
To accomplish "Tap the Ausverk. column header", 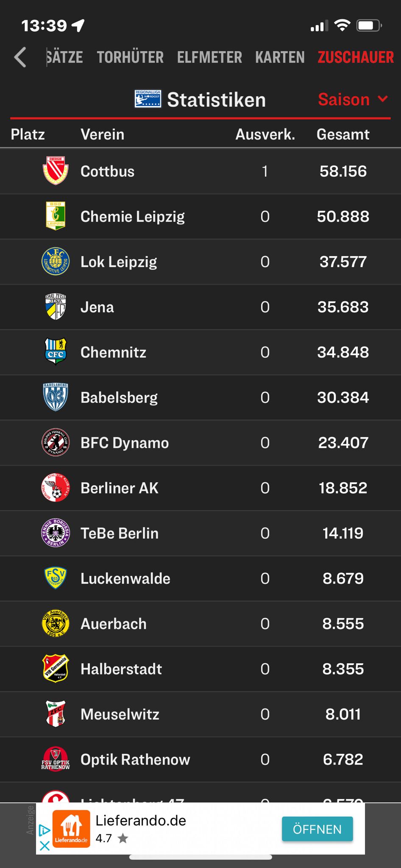I will 265,134.
